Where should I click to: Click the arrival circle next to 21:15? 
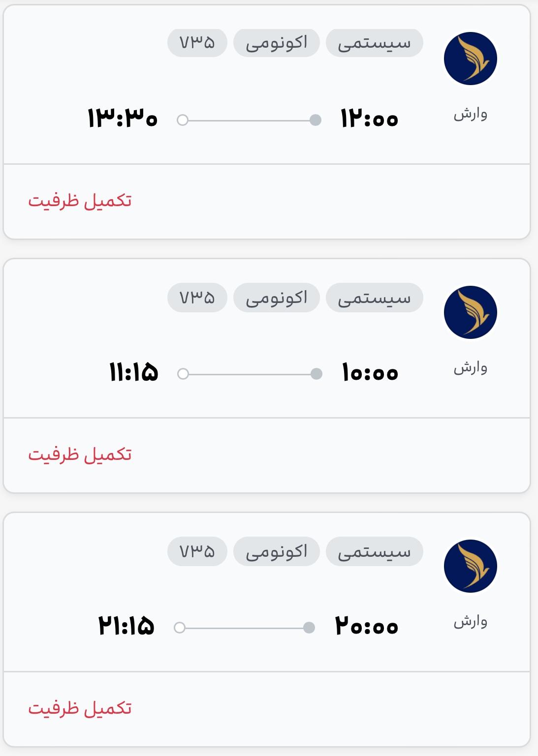tap(180, 628)
